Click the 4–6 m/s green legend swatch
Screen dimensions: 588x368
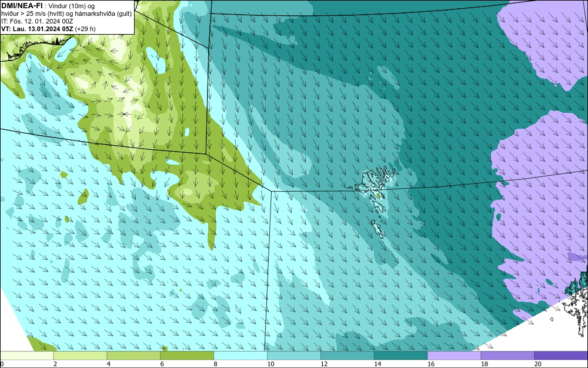tap(133, 355)
